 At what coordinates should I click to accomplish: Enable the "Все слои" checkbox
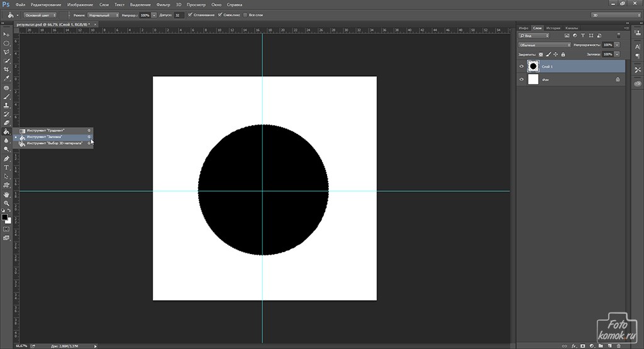coord(245,14)
